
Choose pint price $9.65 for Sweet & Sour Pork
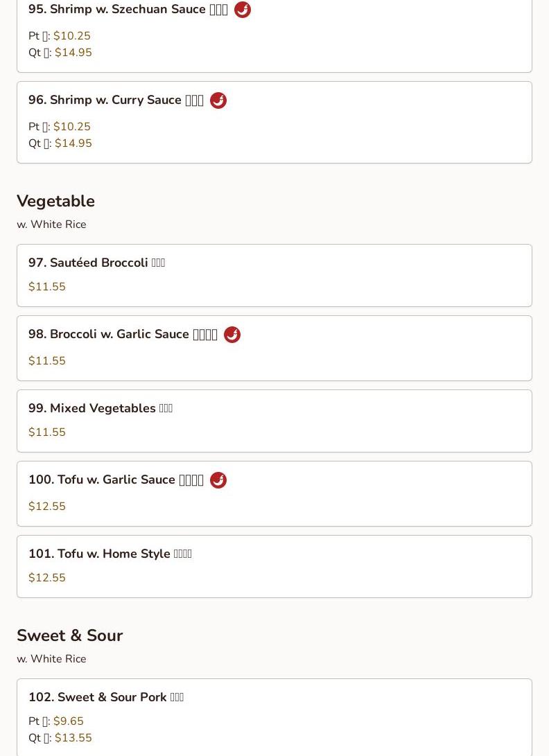pos(69,721)
